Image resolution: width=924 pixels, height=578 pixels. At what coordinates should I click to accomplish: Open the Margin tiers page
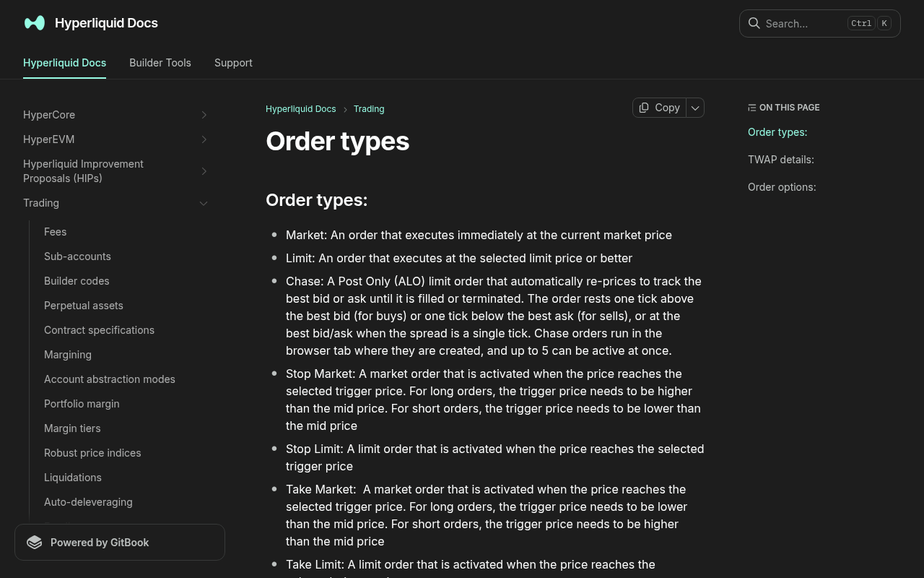(x=72, y=428)
